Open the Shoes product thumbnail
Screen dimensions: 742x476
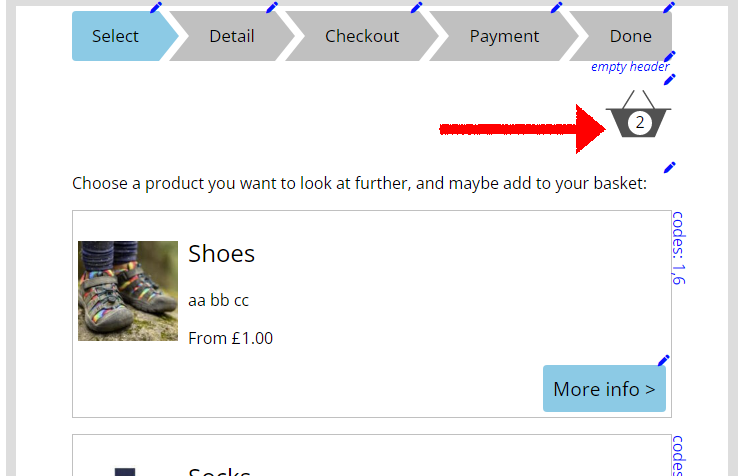pyautogui.click(x=128, y=291)
